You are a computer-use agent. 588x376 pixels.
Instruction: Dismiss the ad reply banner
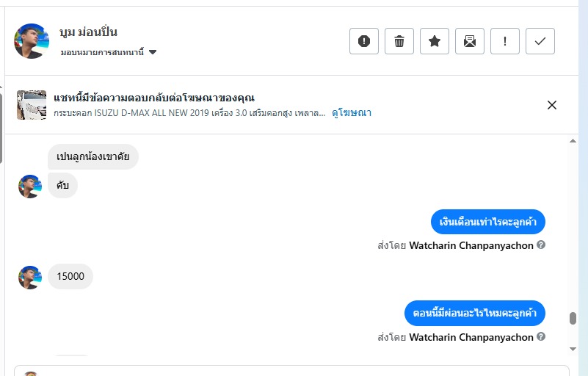pyautogui.click(x=552, y=105)
